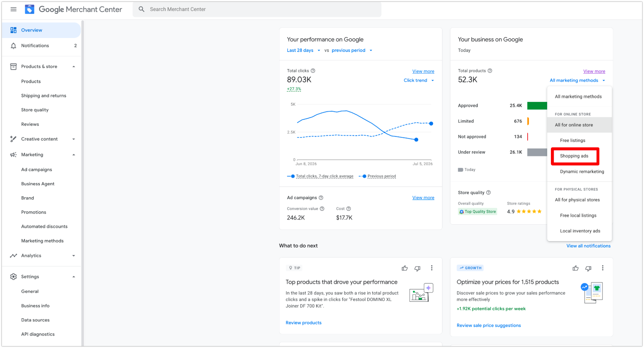The image size is (644, 348).
Task: Select Dynamic remarketing option
Action: click(x=579, y=172)
